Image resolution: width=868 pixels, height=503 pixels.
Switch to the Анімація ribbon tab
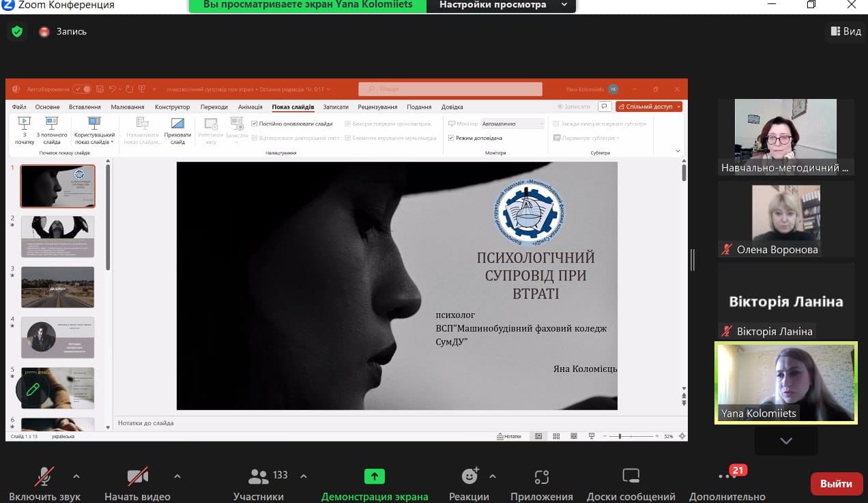[x=250, y=107]
